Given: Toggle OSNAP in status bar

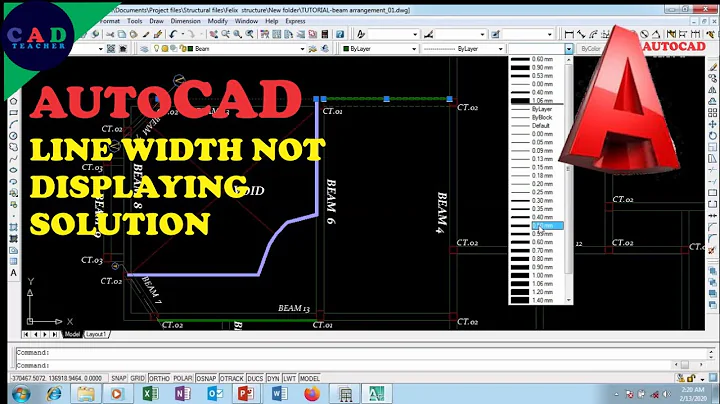Looking at the screenshot, I should pos(206,378).
